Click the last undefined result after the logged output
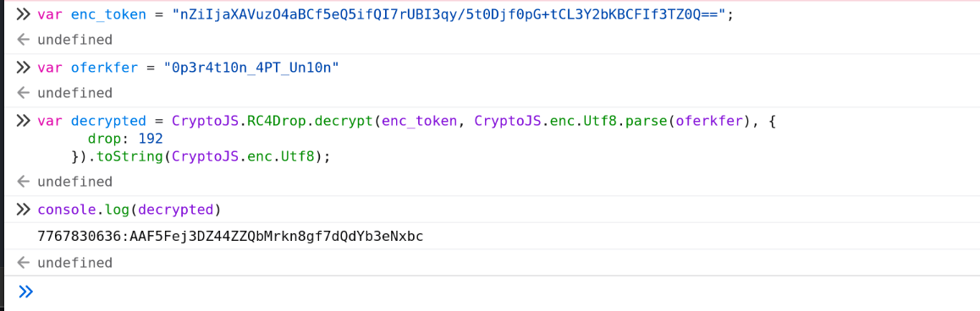Screen dimensions: 980x311 point(75,263)
